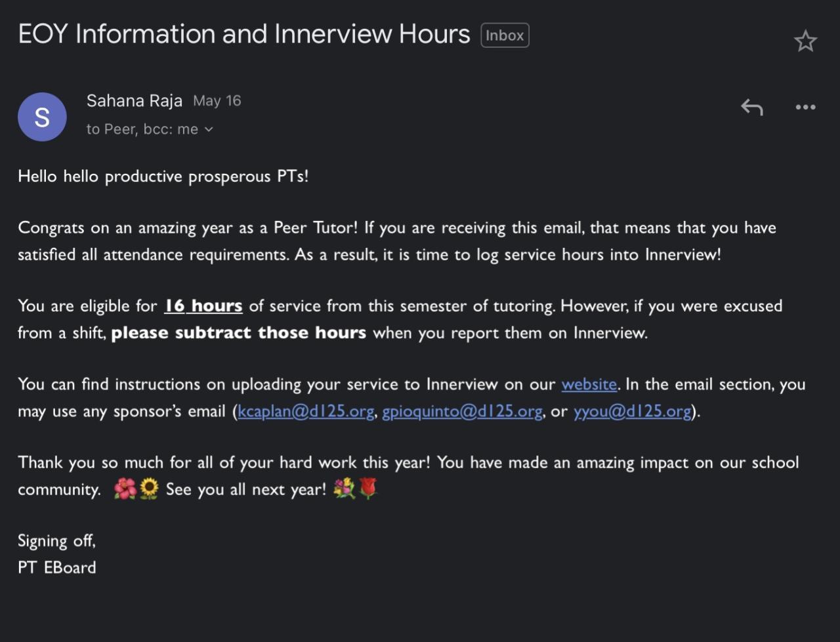The width and height of the screenshot is (840, 642).
Task: Click the sunflower emoji
Action: coord(149,489)
